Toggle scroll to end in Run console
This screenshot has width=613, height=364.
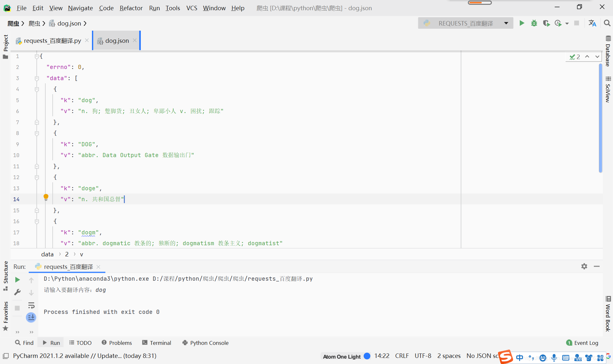coord(31,317)
